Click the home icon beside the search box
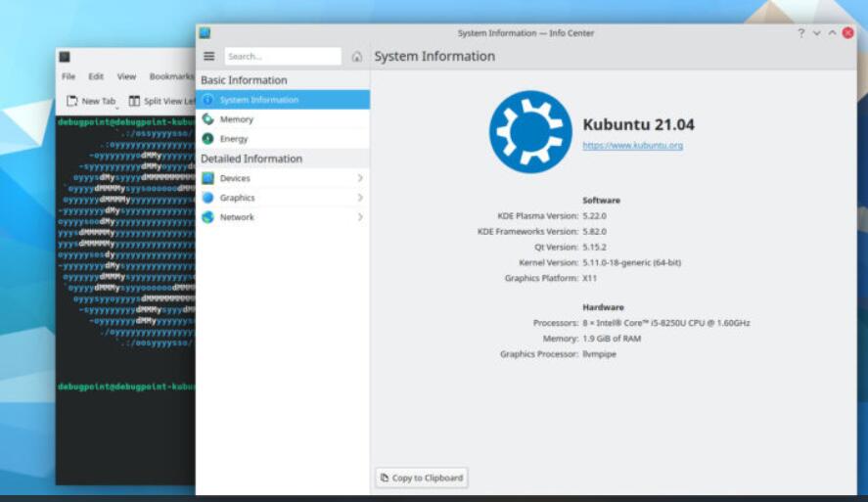Screen dimensions: 868x502 point(357,57)
